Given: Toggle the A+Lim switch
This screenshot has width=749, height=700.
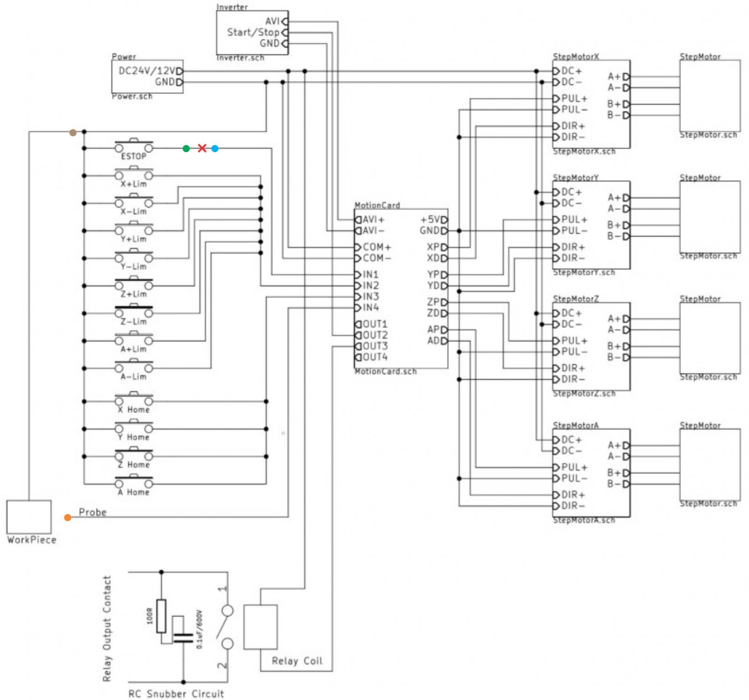Looking at the screenshot, I should (x=134, y=340).
